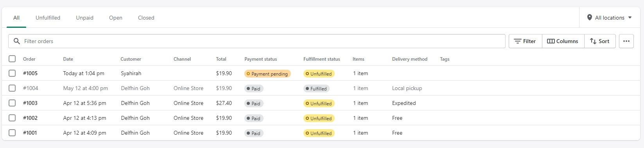Switch to the Unfulfilled tab
The image size is (644, 148).
48,18
